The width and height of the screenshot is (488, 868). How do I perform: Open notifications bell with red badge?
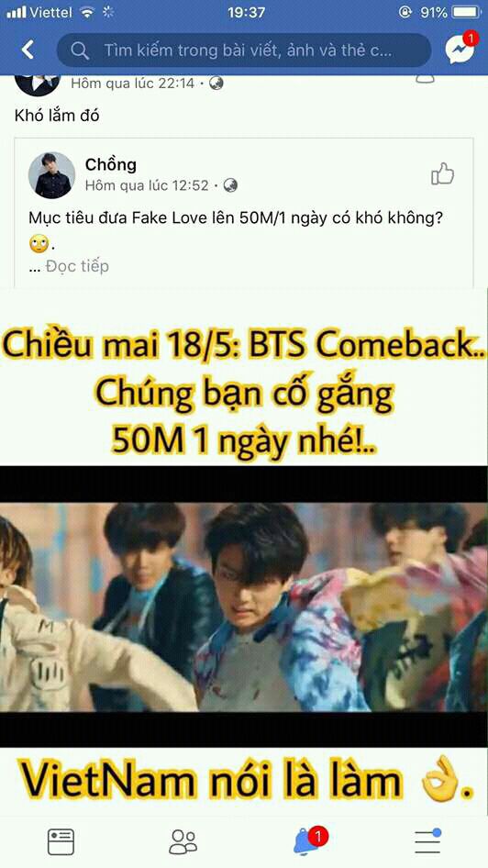pos(309,840)
